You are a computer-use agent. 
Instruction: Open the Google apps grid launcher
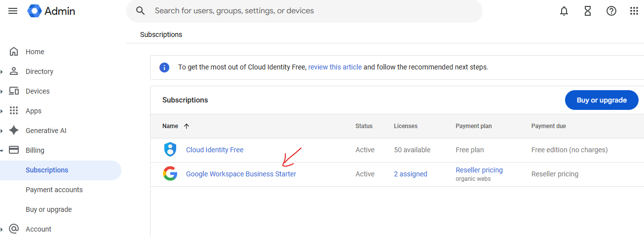pos(634,11)
